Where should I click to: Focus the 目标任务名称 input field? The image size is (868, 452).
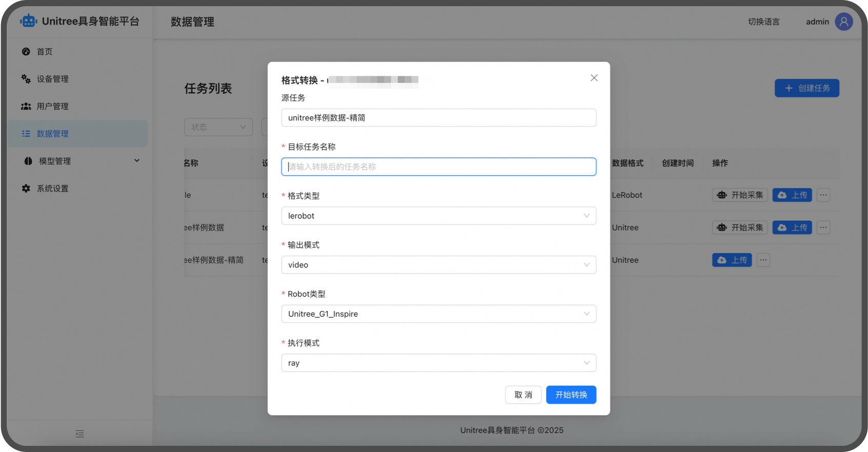point(439,167)
